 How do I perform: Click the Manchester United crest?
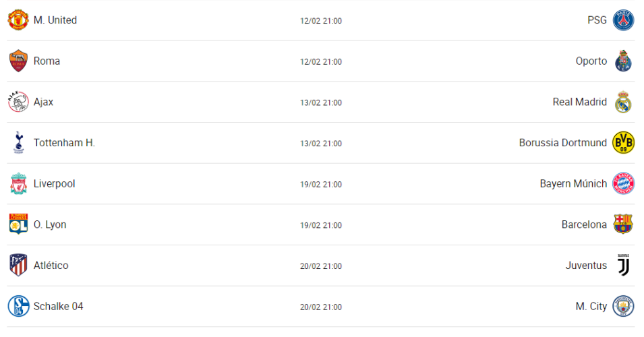[x=18, y=20]
